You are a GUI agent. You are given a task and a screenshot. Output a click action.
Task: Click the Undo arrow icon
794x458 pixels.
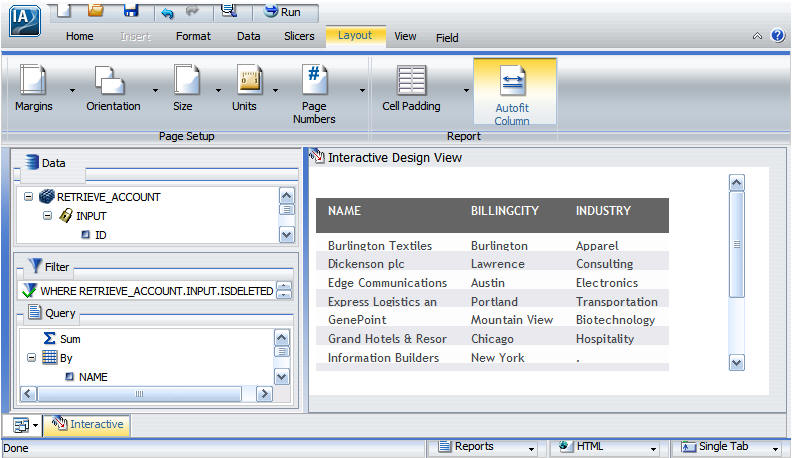(x=167, y=12)
